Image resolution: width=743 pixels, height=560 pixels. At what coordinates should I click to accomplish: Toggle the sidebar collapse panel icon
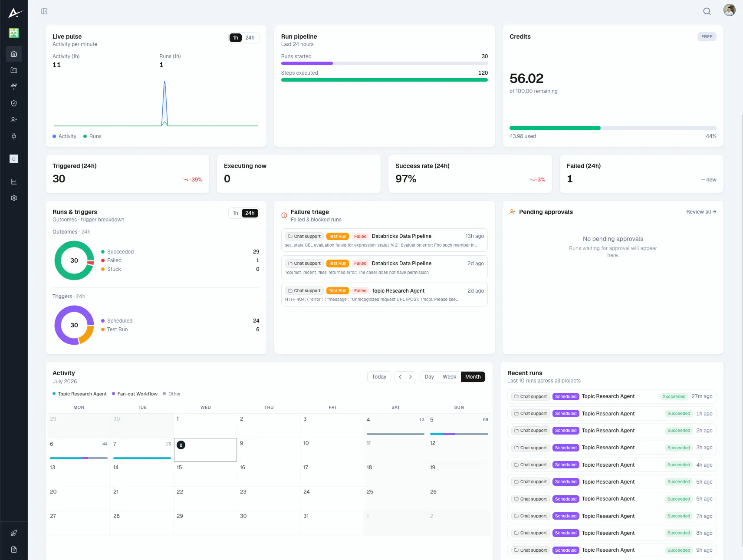tap(44, 11)
